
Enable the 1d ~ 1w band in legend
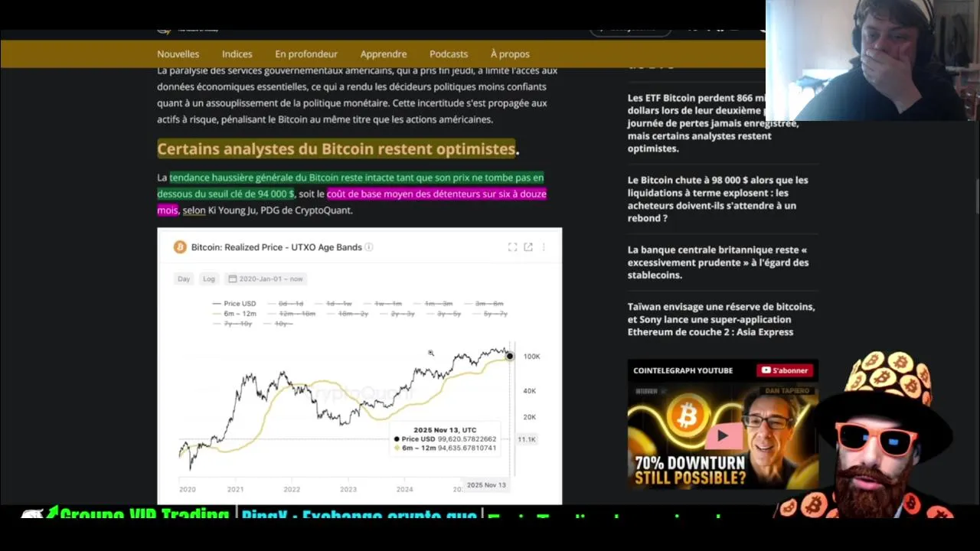click(x=333, y=304)
